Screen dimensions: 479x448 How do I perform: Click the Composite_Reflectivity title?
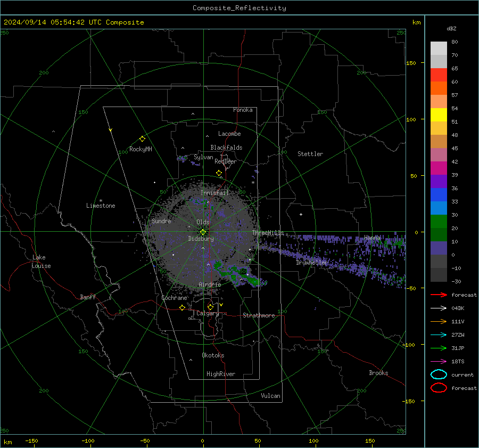(240, 8)
